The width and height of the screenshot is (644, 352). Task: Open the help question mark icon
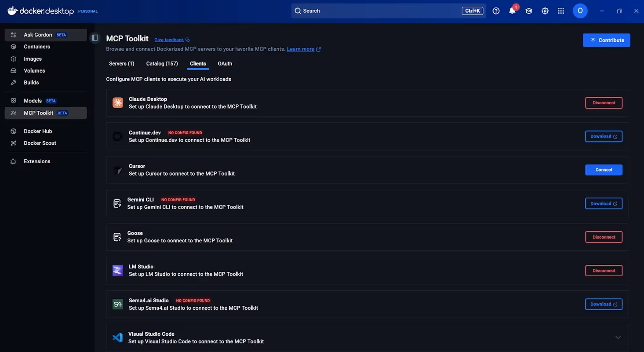pos(496,11)
